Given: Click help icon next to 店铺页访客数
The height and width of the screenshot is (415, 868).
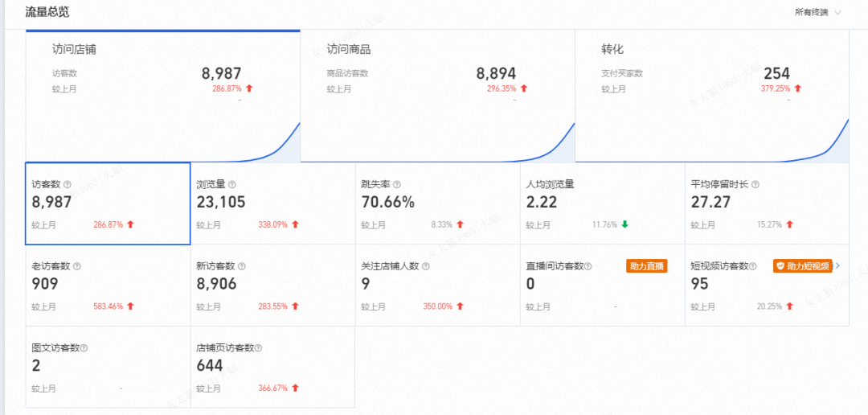Looking at the screenshot, I should click(x=258, y=348).
